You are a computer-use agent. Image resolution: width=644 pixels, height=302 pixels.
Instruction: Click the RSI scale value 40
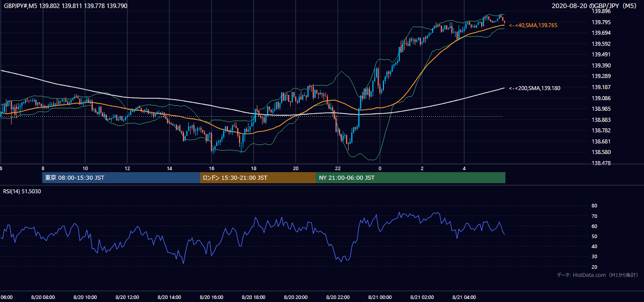(x=594, y=246)
